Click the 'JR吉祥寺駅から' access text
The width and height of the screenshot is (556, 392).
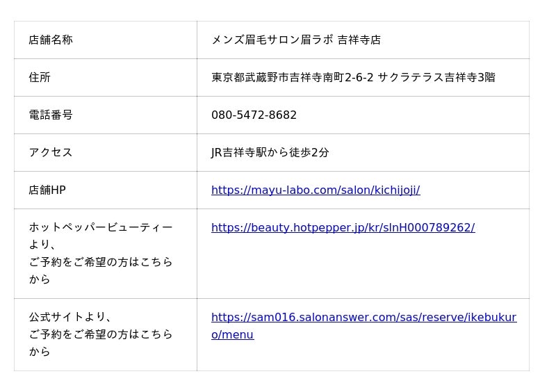tap(250, 152)
